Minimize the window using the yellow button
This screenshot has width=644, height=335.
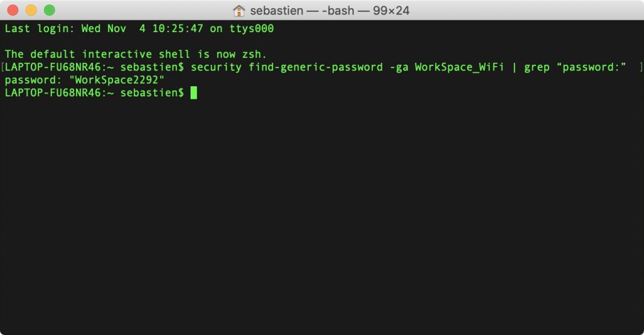[x=31, y=10]
